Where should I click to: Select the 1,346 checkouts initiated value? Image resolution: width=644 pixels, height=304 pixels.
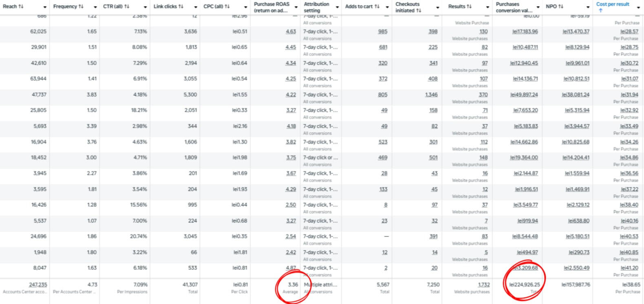pyautogui.click(x=431, y=95)
